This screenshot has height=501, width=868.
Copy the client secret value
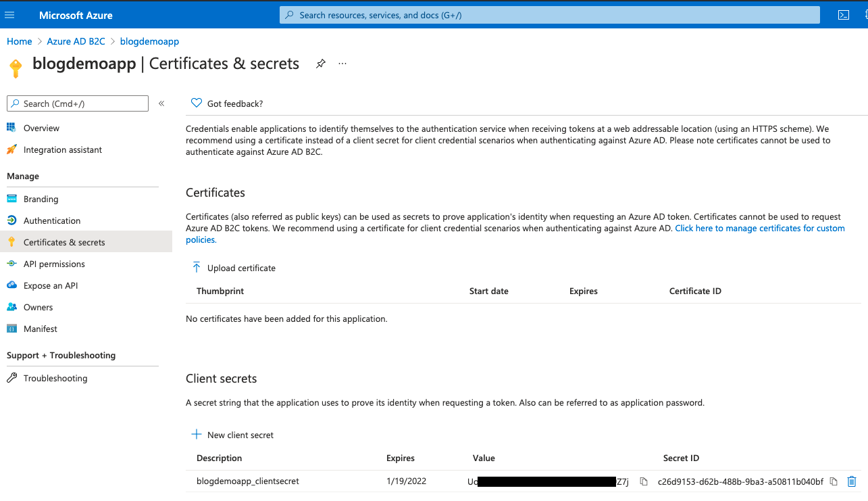coord(644,481)
